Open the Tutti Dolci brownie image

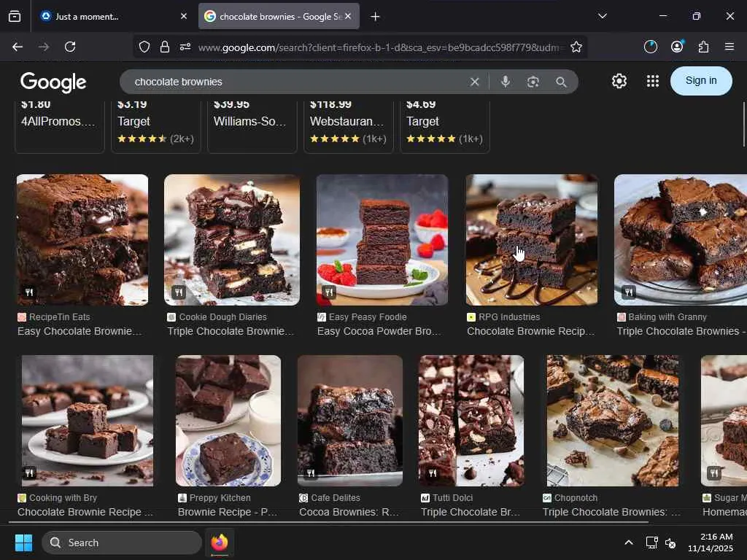pos(471,421)
